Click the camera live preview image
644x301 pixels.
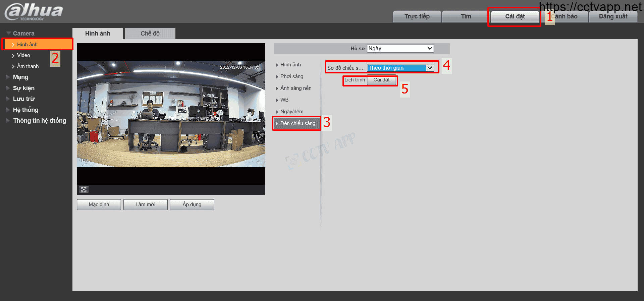pos(171,114)
